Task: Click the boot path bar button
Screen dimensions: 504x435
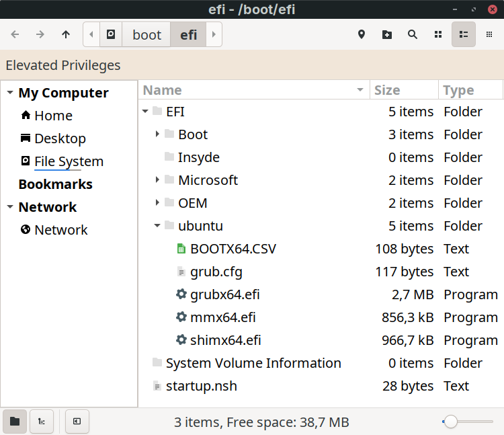Action: 146,34
